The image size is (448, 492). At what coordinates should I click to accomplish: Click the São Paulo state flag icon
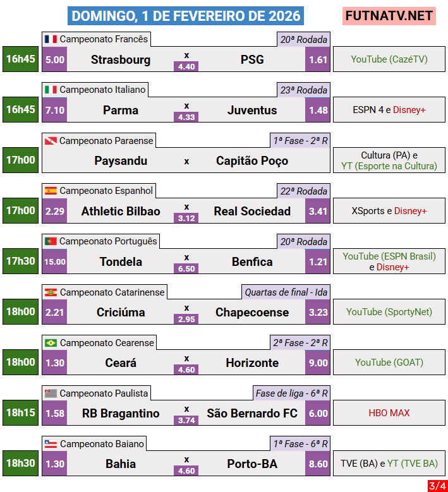(51, 393)
